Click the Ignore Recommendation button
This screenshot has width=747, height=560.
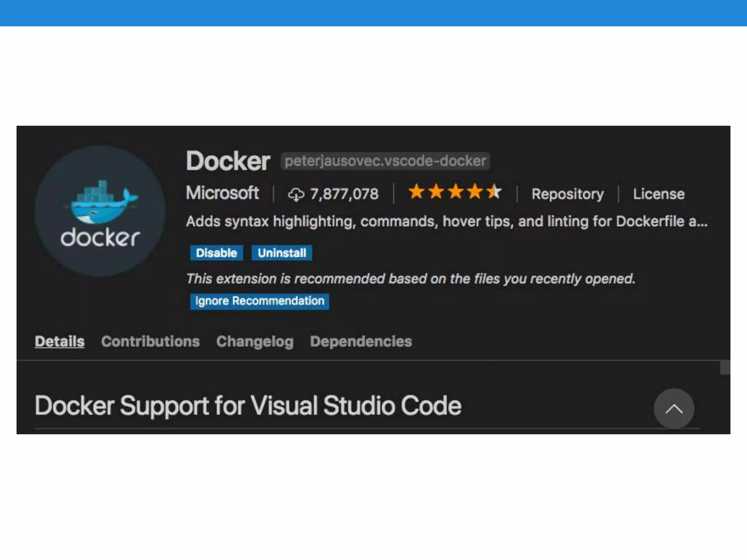pyautogui.click(x=259, y=301)
